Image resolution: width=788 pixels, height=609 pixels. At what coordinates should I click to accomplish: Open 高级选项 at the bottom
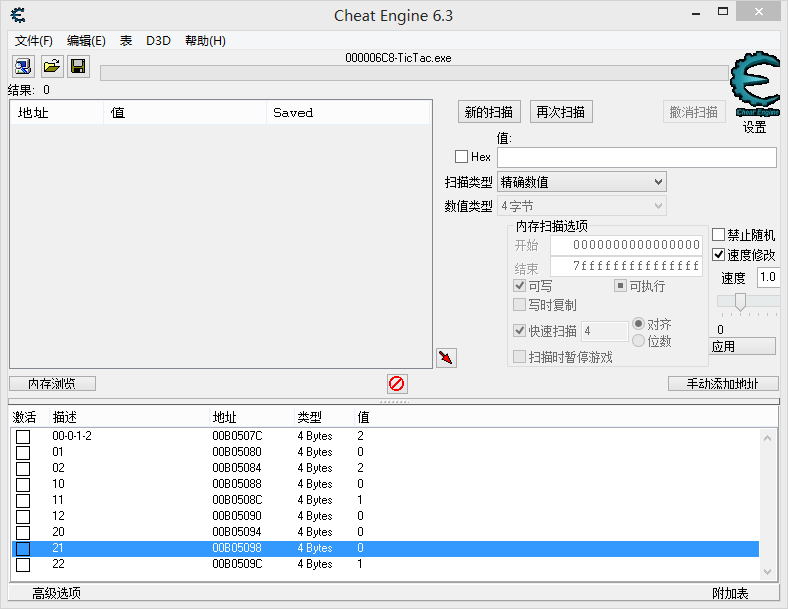[x=56, y=593]
